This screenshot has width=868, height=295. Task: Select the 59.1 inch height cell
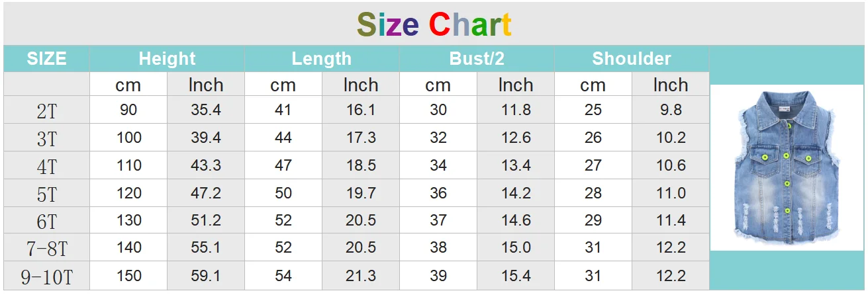(x=206, y=276)
